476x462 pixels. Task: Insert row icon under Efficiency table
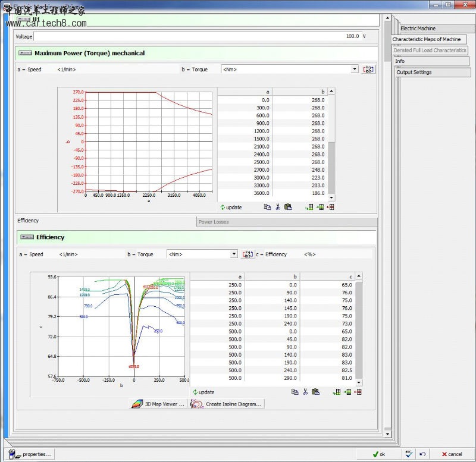[347, 392]
